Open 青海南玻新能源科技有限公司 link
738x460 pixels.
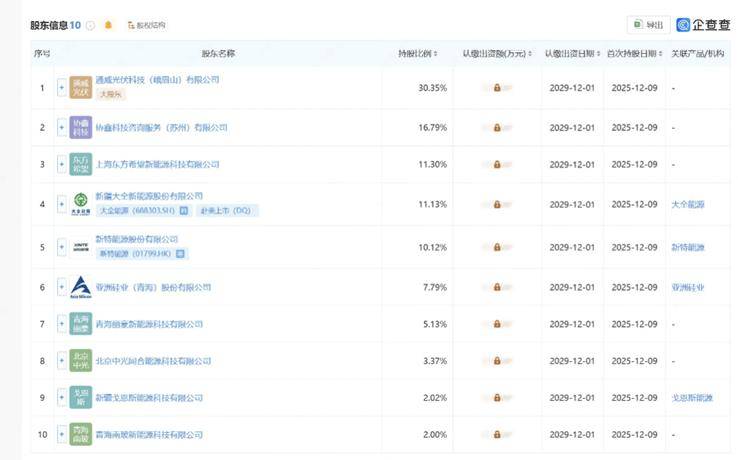tap(149, 435)
